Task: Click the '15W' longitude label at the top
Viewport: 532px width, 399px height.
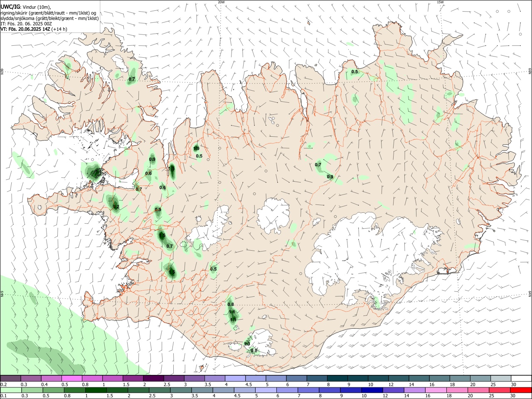Action: [440, 2]
